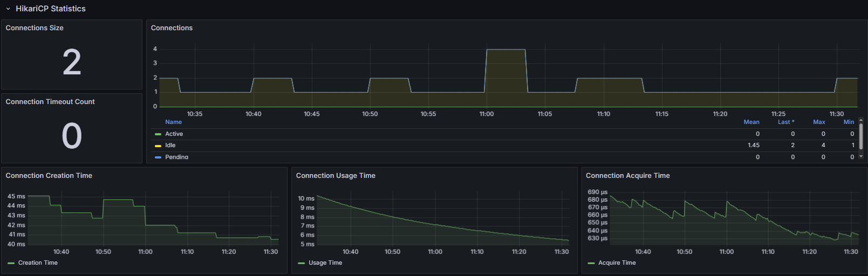
Task: Collapse the HikariCP Statistics row chevron
Action: [8, 9]
